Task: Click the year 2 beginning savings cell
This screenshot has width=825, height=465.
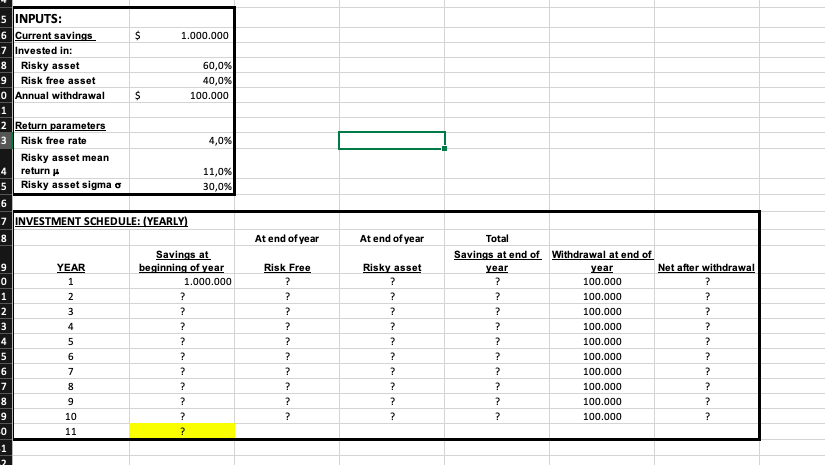Action: pos(182,296)
